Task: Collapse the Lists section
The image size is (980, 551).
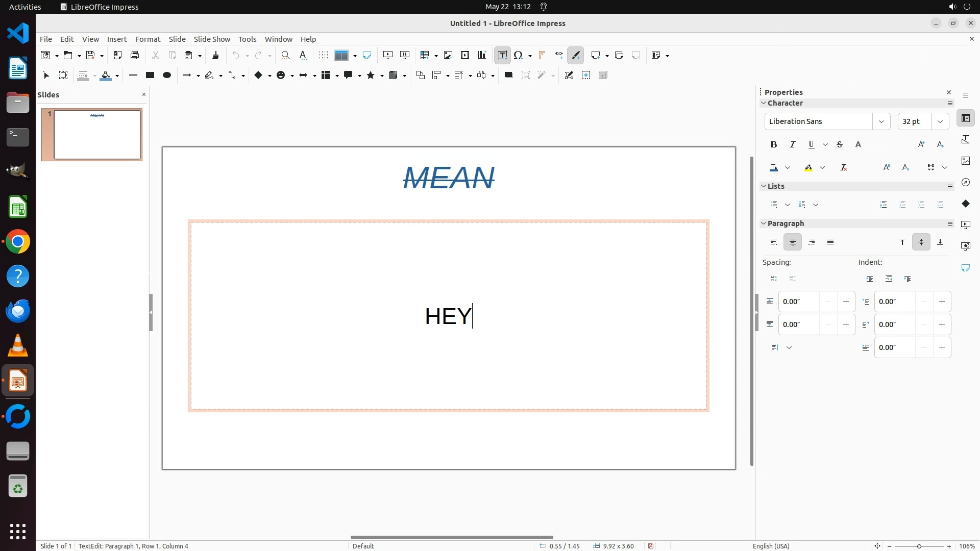Action: point(764,186)
